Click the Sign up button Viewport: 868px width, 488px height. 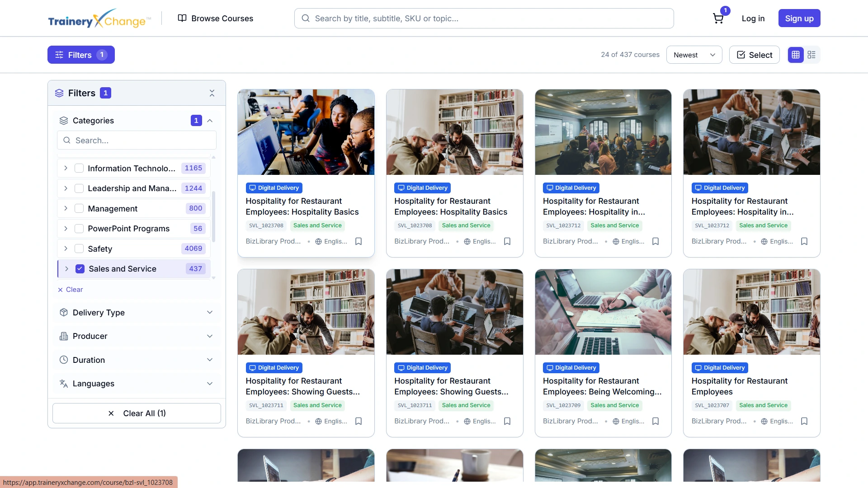coord(799,19)
